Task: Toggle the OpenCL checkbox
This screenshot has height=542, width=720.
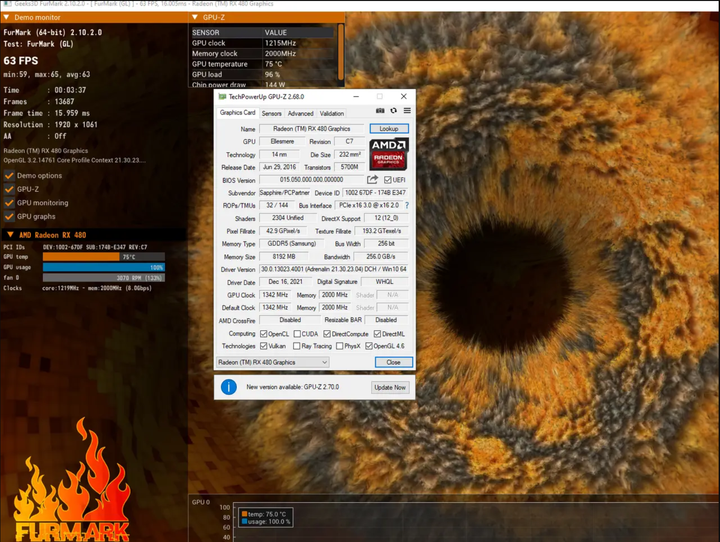Action: pos(264,333)
